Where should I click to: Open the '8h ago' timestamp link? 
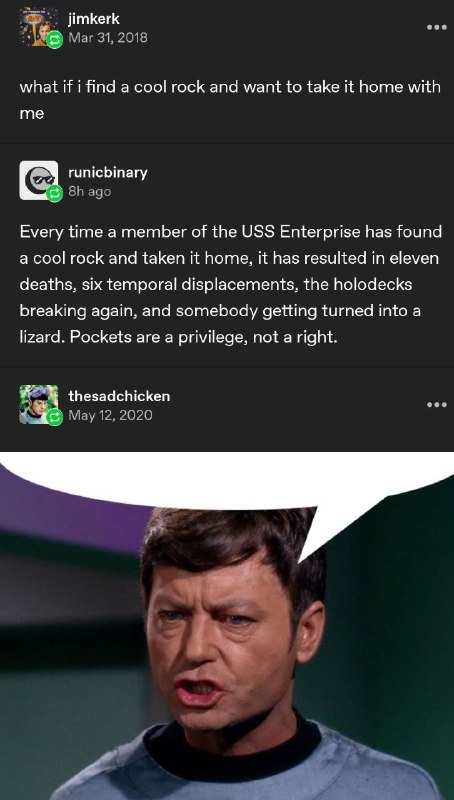(x=89, y=192)
